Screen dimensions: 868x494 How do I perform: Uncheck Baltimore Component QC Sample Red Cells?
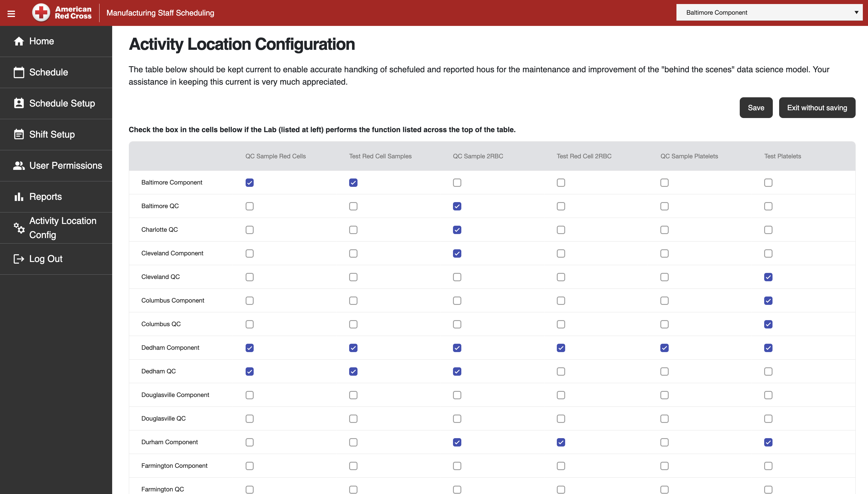coord(249,183)
